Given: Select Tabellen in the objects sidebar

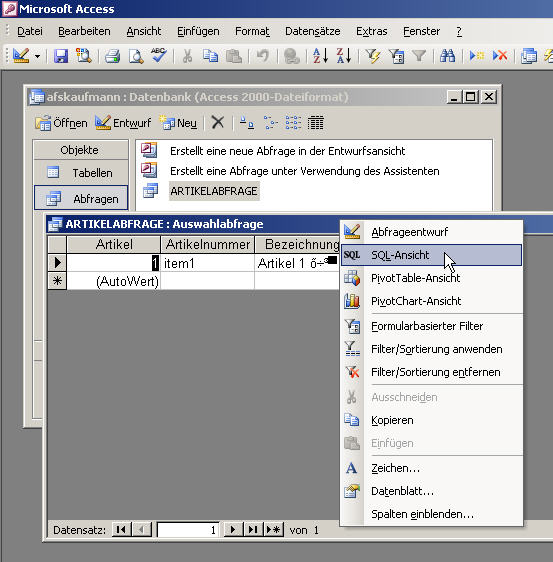Looking at the screenshot, I should (81, 173).
